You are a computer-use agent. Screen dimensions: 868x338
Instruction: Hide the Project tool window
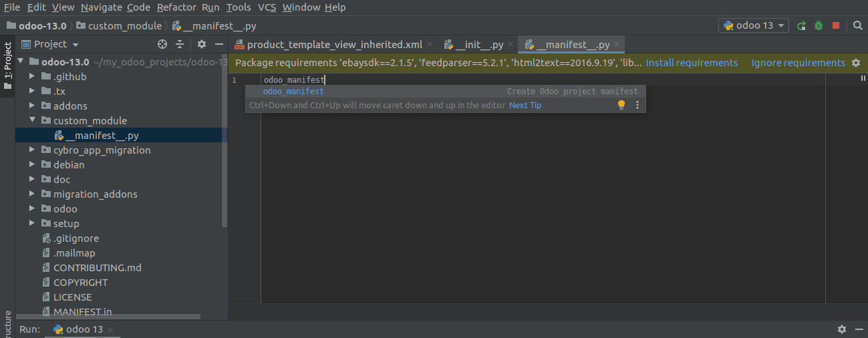(219, 44)
